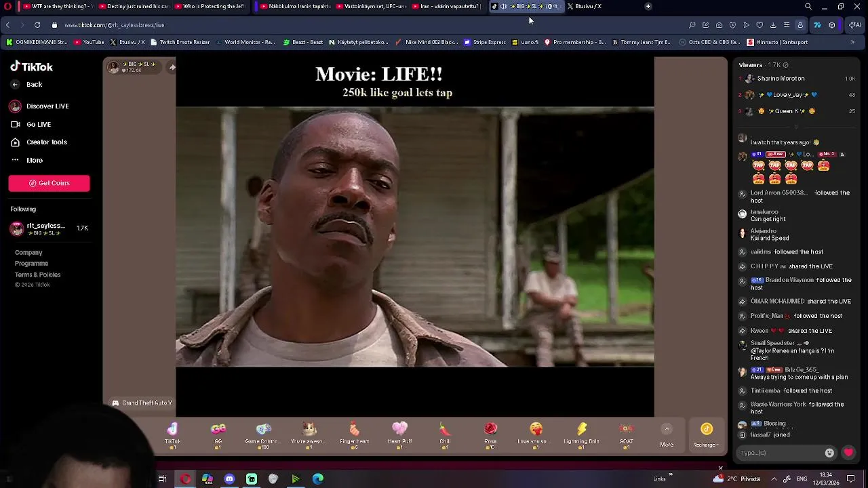Tap the pink heart like button
The height and width of the screenshot is (488, 868).
pos(848,453)
